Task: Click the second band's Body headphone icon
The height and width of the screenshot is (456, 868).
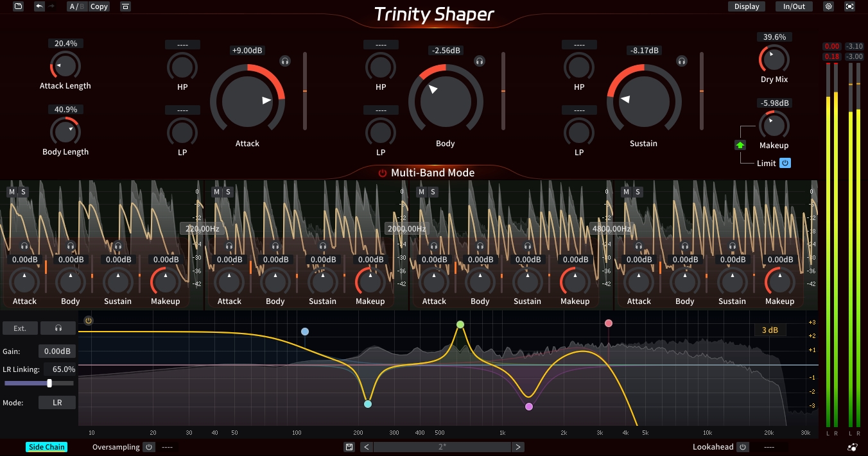Action: coord(275,246)
